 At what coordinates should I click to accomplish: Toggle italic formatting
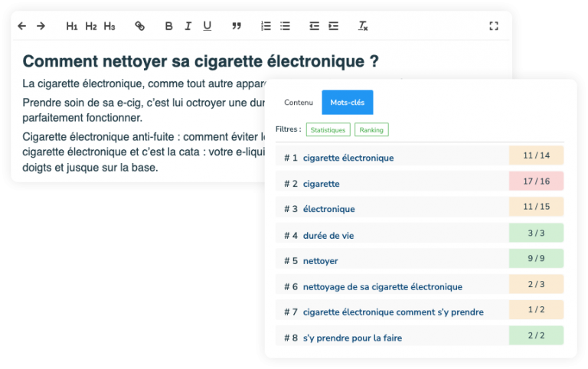click(x=188, y=26)
